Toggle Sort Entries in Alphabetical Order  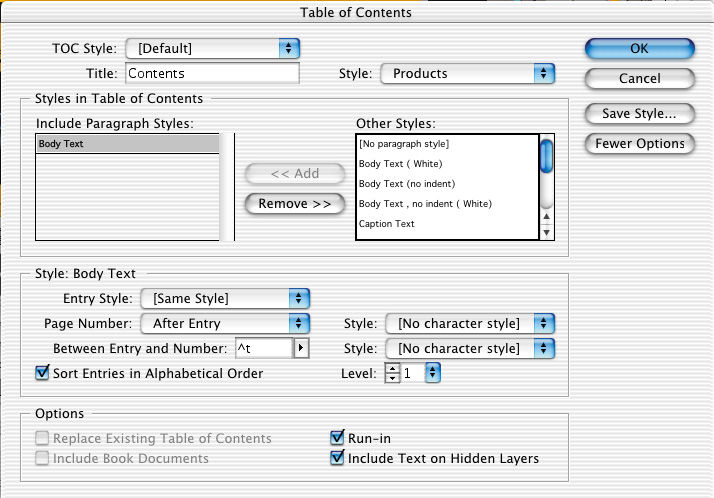pos(42,373)
